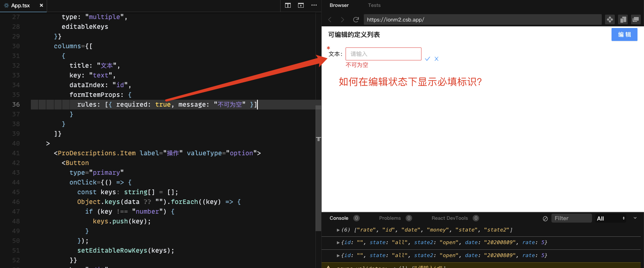Click the editableKeys code line
This screenshot has width=644, height=268.
(85, 27)
